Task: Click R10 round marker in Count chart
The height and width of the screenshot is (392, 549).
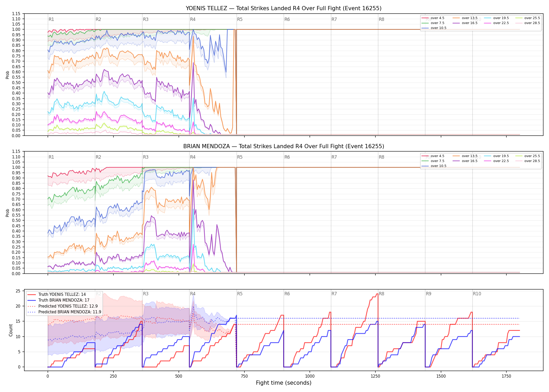Action: click(x=477, y=294)
